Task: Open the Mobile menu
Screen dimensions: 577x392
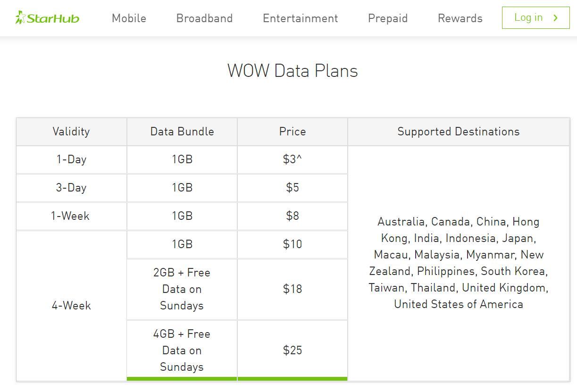Action: (129, 18)
